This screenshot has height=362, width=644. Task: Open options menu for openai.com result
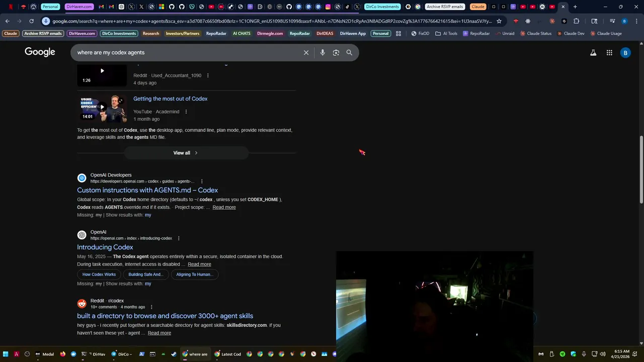pos(179,238)
